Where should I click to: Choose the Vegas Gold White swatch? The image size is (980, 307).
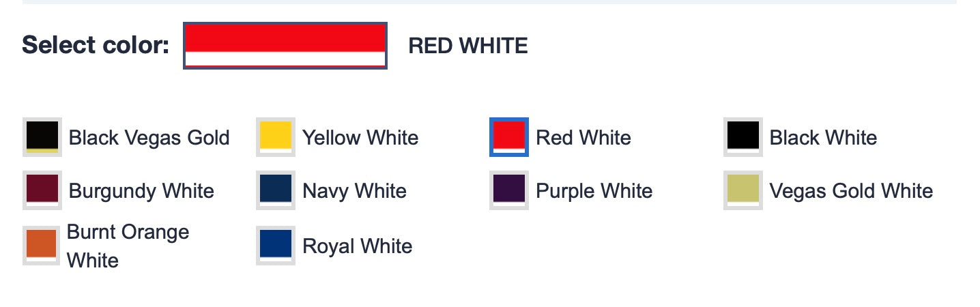tap(743, 191)
